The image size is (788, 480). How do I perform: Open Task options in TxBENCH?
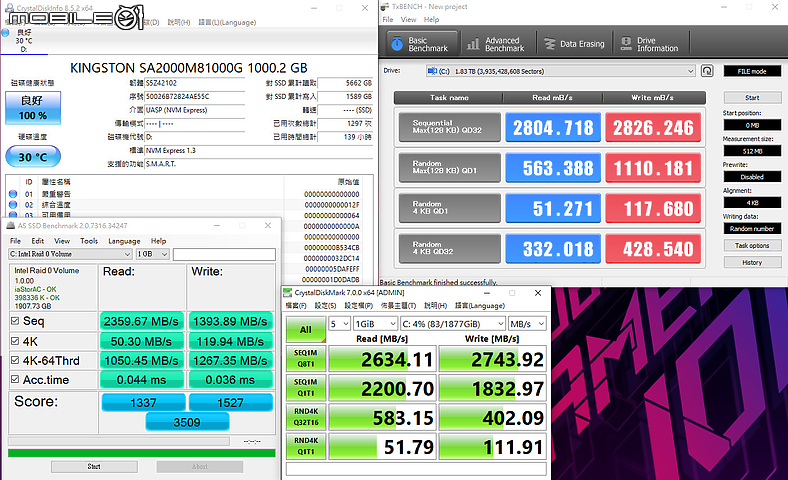pyautogui.click(x=752, y=246)
